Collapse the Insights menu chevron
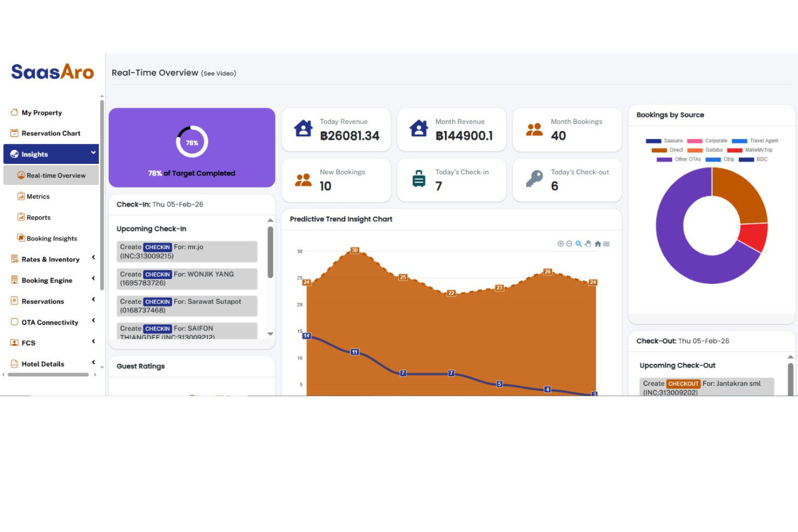 click(x=93, y=153)
